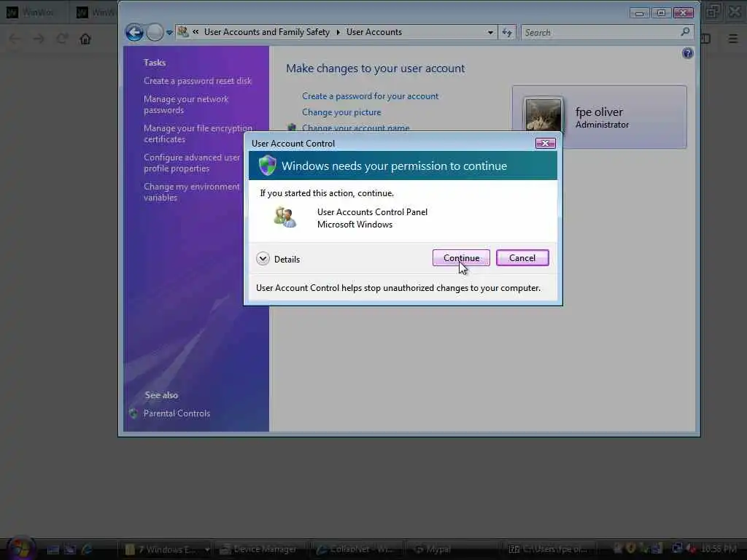The image size is (747, 560).
Task: Click the browser home icon in background
Action: click(x=85, y=39)
